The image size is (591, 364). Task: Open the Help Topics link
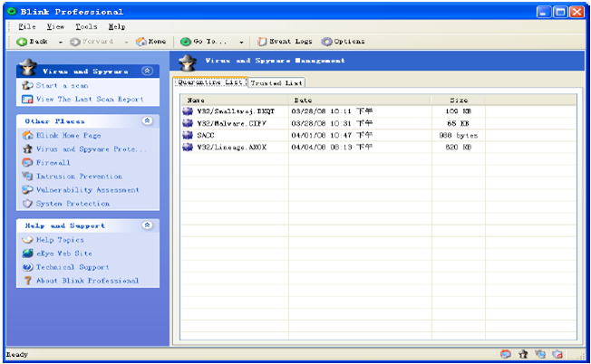tap(60, 240)
